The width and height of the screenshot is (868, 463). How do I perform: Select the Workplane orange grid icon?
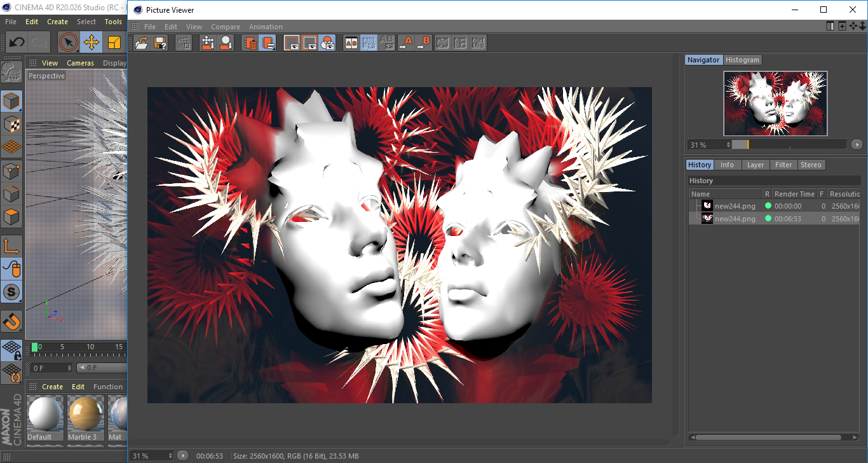pos(11,146)
